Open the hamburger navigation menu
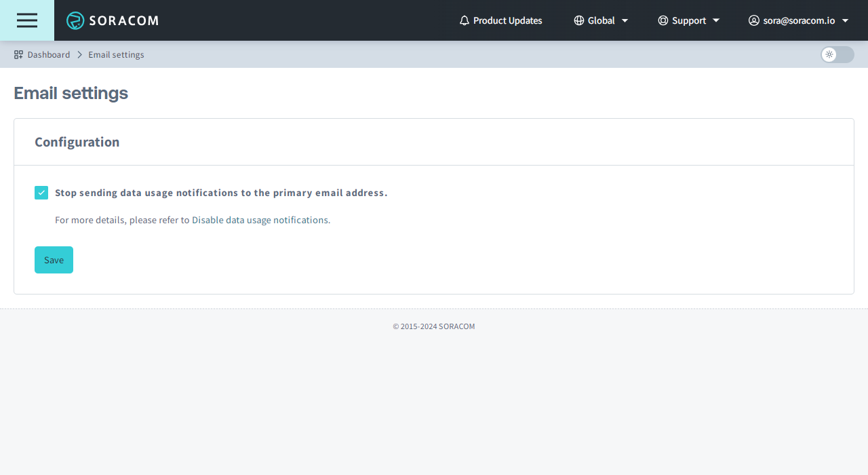This screenshot has height=475, width=868. click(x=27, y=20)
